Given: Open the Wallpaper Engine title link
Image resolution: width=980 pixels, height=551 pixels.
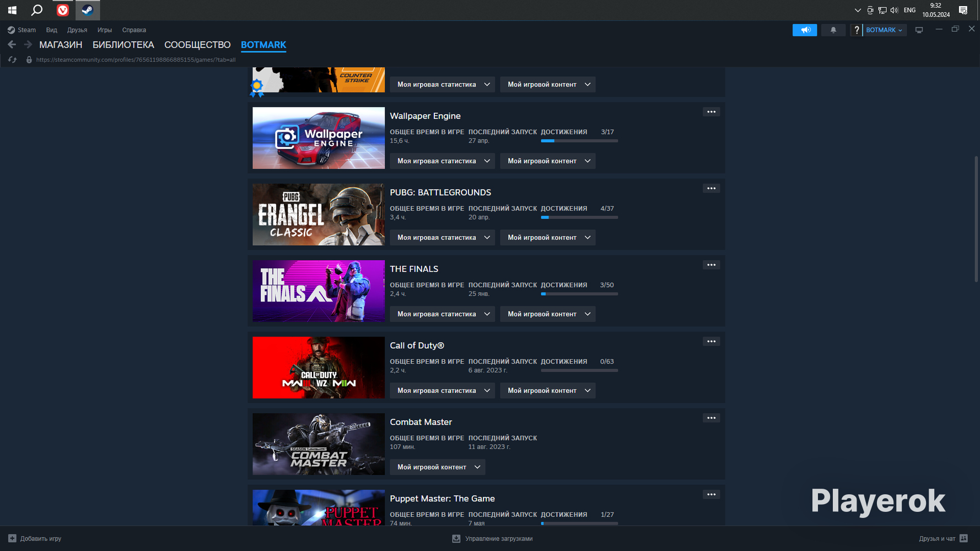Looking at the screenshot, I should [425, 116].
